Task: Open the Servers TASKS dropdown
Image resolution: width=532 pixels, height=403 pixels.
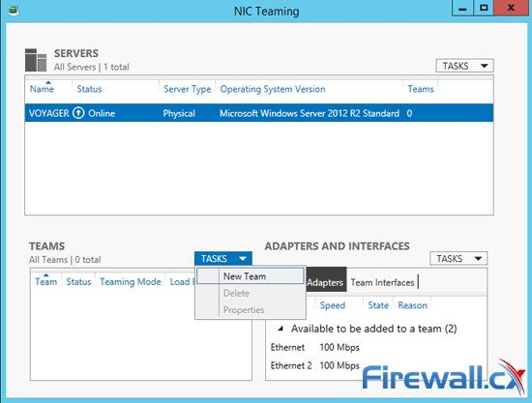Action: click(x=464, y=66)
